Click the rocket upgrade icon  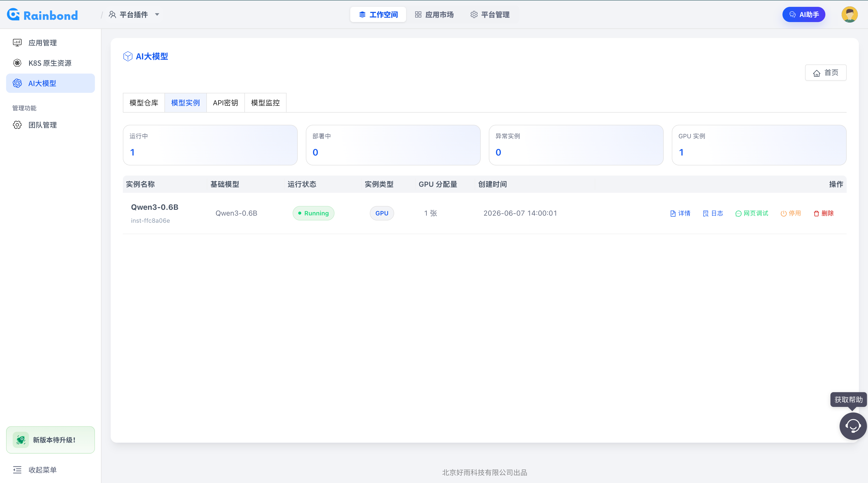21,440
